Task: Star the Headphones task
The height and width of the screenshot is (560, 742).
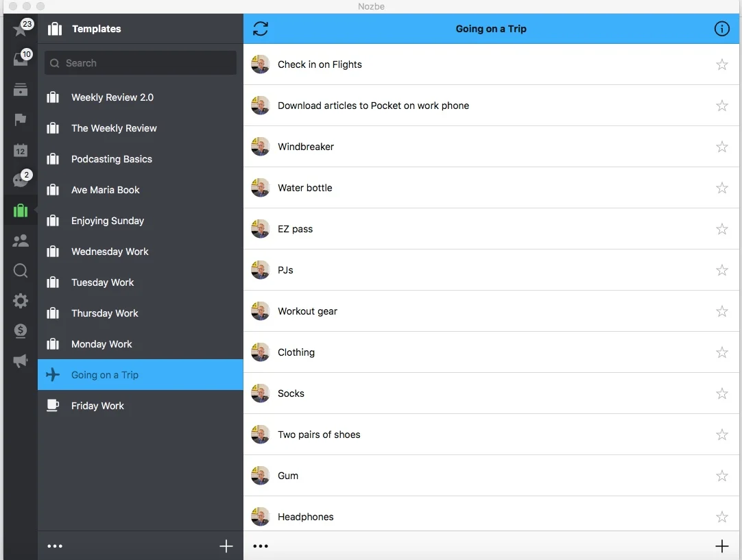Action: pyautogui.click(x=721, y=517)
